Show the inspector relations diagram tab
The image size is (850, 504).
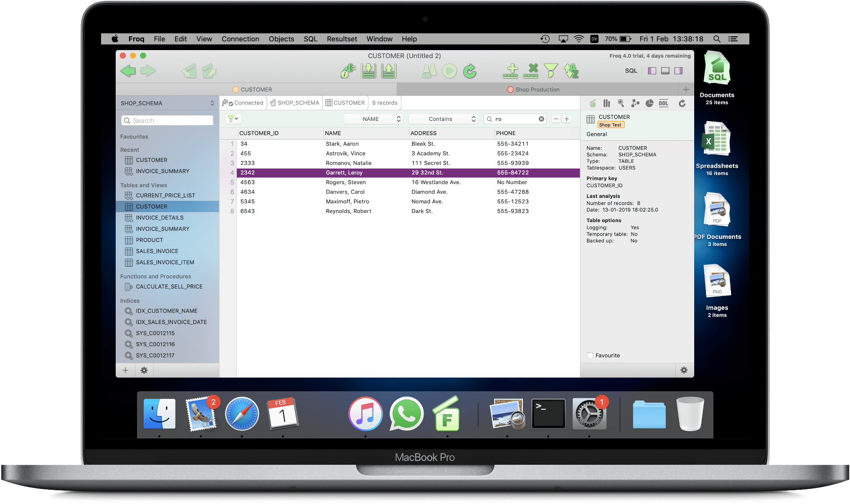pos(635,103)
